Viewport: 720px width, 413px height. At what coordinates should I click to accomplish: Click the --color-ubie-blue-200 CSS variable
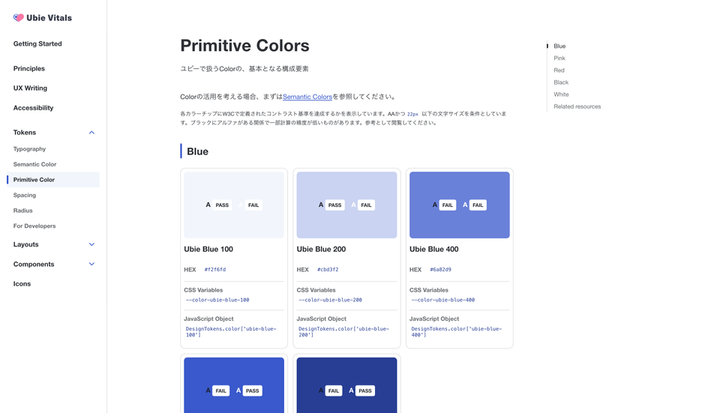coord(330,300)
